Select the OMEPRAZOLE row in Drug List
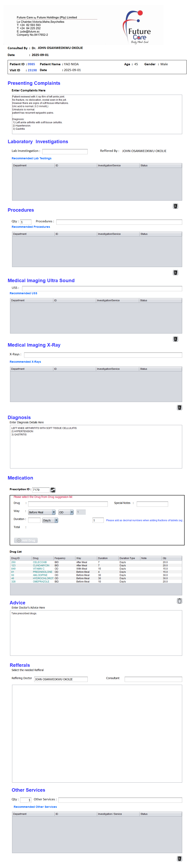The image size is (187, 868). point(41,581)
